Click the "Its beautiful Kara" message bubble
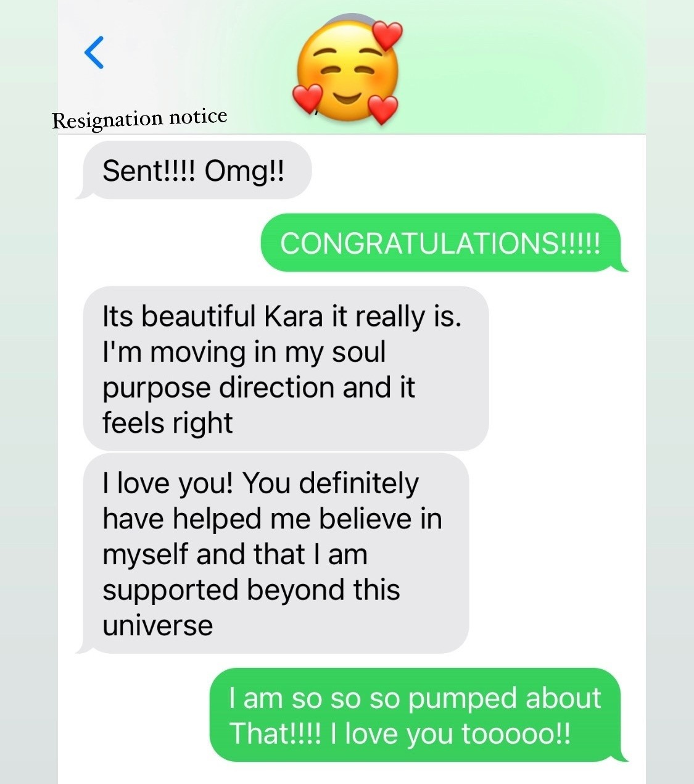Screen dimensions: 694x784 click(x=286, y=369)
